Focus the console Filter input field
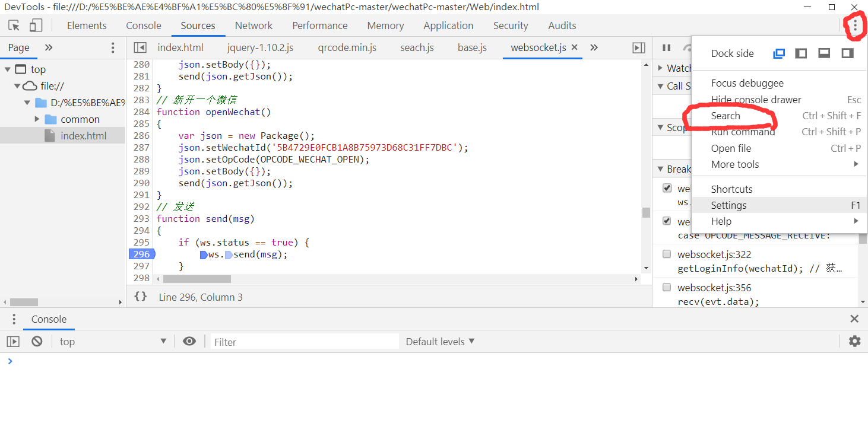Screen dimensions: 868x433 pos(305,342)
